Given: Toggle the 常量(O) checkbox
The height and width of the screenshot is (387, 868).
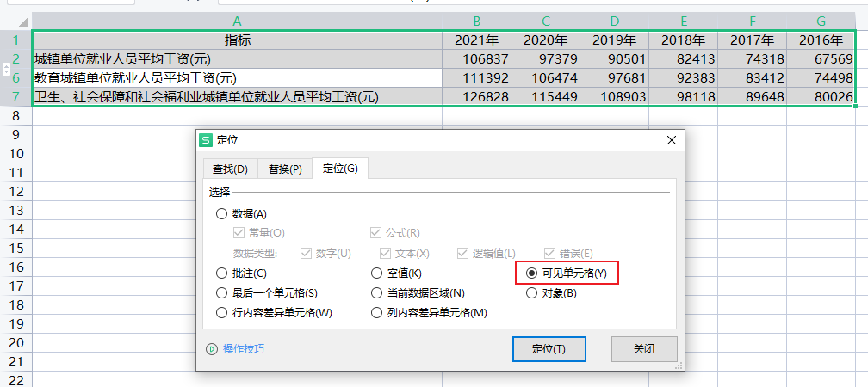Looking at the screenshot, I should point(239,233).
